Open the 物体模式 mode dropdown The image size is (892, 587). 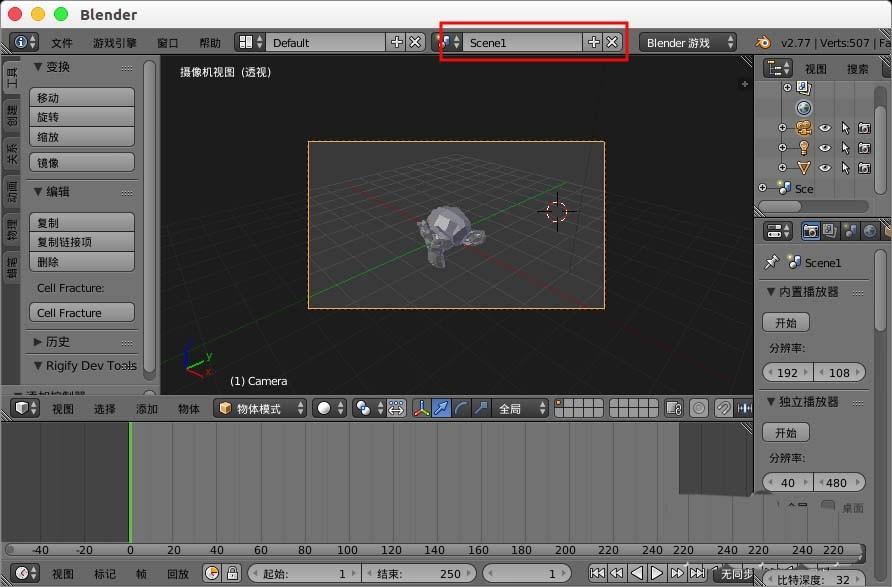pyautogui.click(x=261, y=408)
